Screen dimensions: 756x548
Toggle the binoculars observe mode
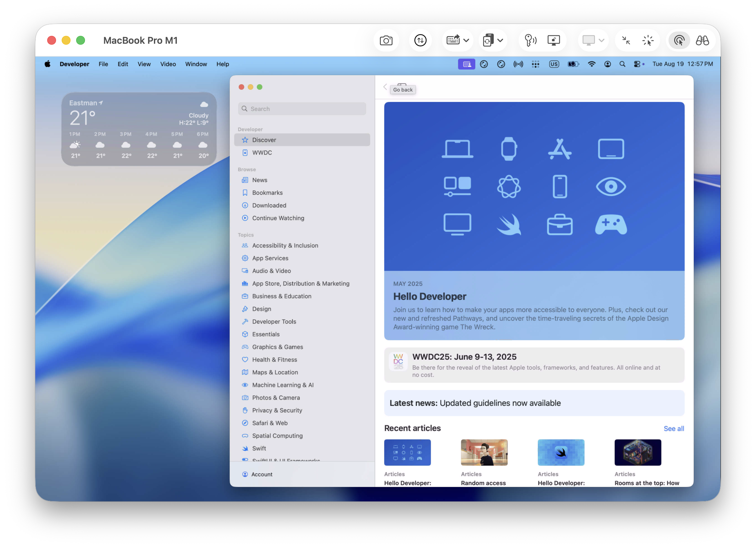(702, 41)
